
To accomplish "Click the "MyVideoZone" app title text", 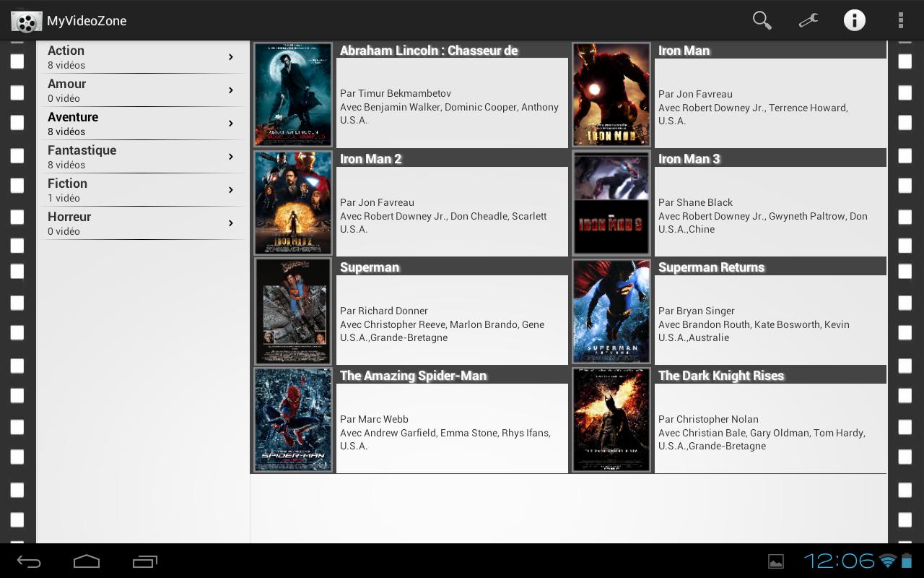I will point(87,21).
